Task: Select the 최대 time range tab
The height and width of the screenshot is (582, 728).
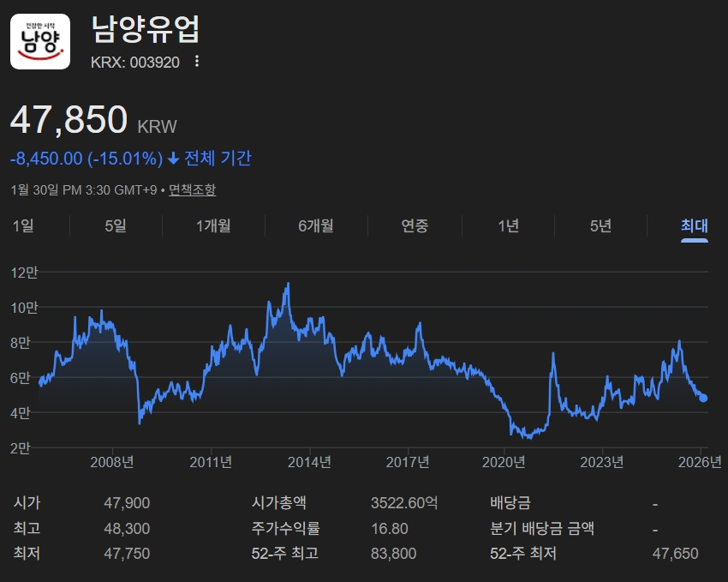Action: pos(695,225)
